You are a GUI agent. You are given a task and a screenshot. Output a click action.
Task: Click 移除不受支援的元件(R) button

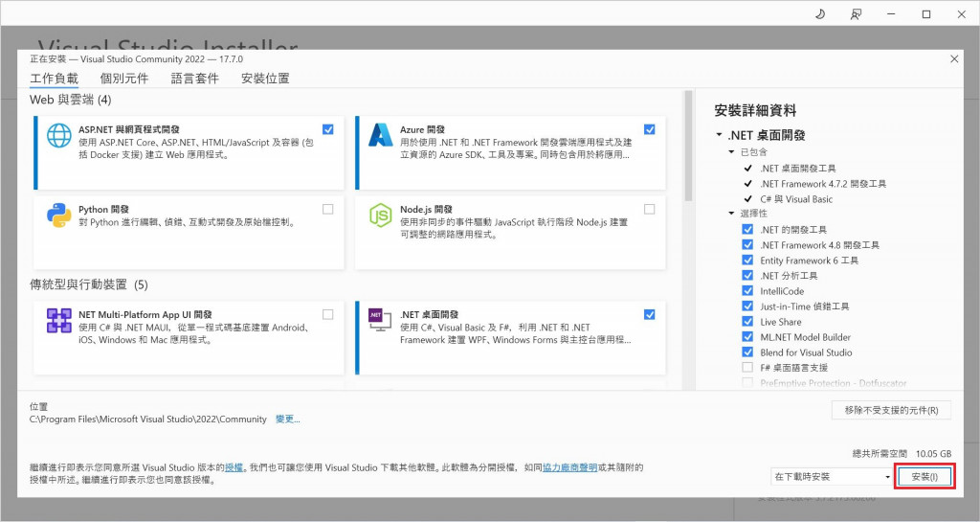pos(891,410)
